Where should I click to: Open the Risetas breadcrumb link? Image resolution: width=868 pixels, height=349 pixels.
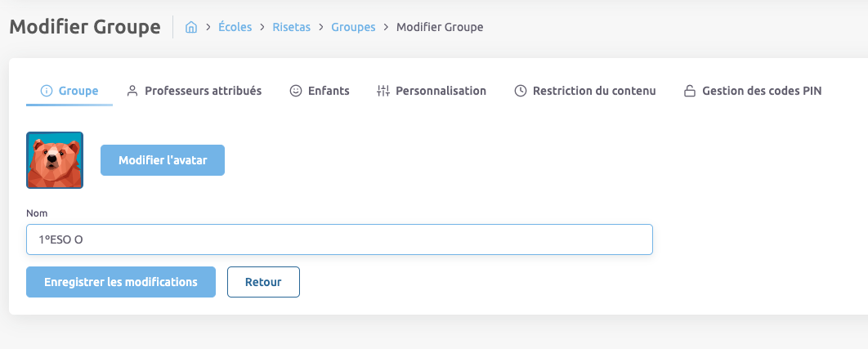[290, 27]
